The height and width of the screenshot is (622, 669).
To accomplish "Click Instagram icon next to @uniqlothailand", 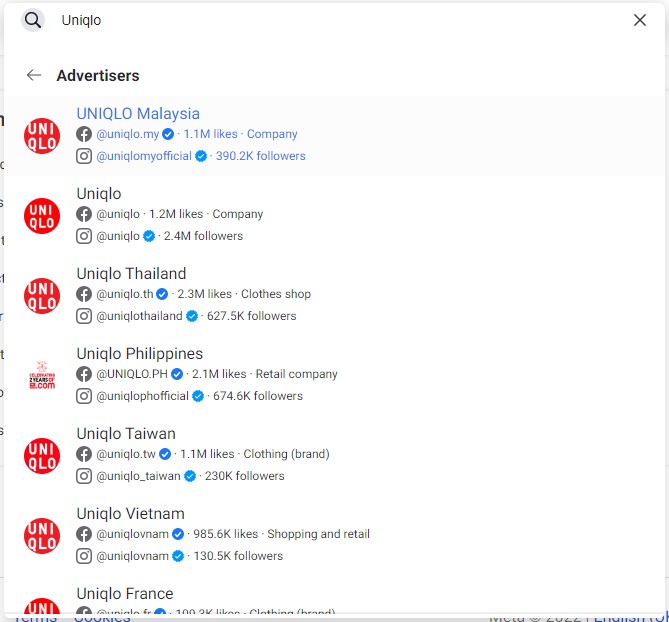I will (84, 316).
